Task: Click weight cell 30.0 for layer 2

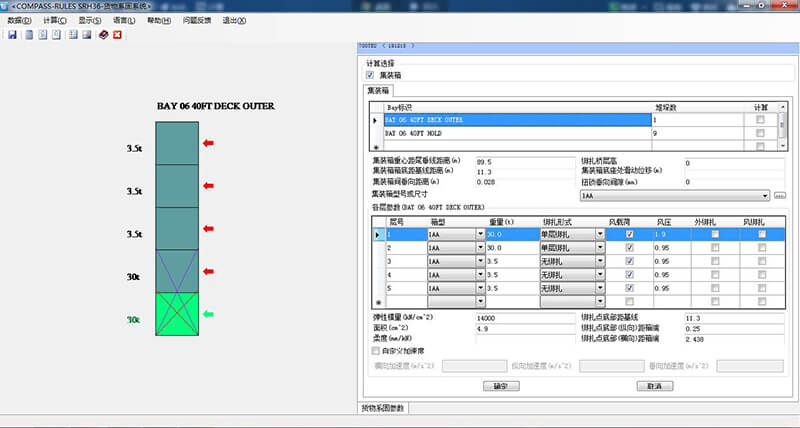Action: point(512,247)
